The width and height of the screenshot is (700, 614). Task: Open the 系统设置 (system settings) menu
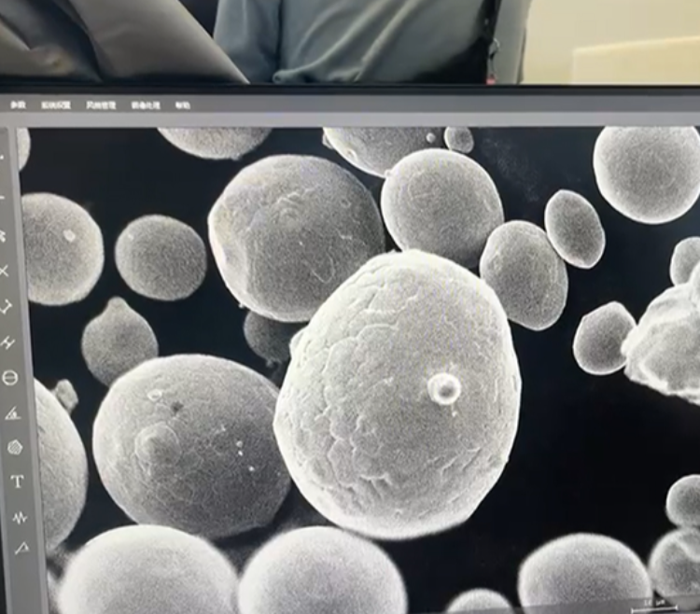(56, 105)
